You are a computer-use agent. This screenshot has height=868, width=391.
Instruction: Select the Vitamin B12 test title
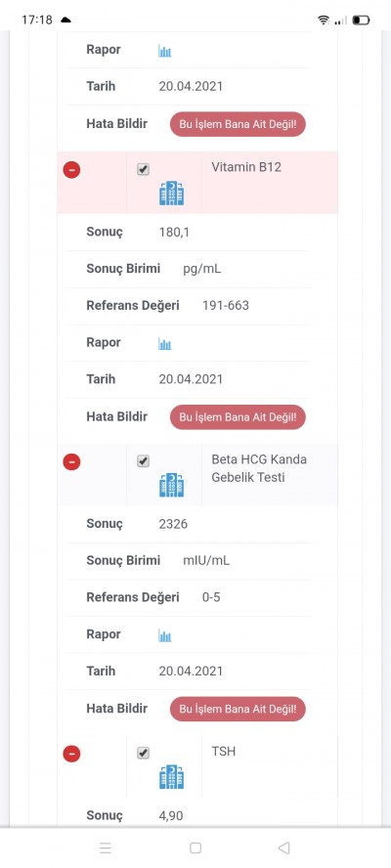(246, 167)
